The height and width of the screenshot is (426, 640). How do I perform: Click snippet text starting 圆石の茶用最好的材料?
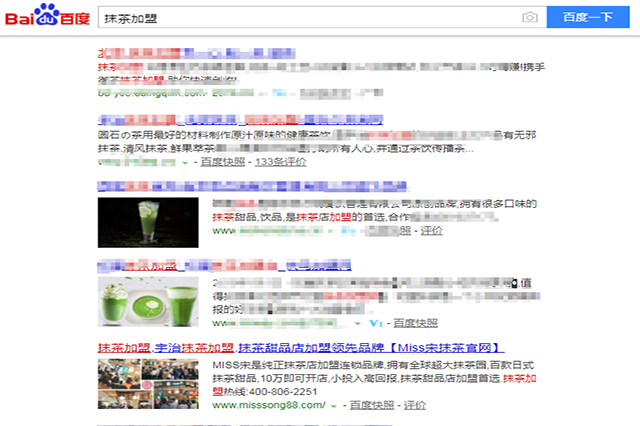tap(317, 142)
